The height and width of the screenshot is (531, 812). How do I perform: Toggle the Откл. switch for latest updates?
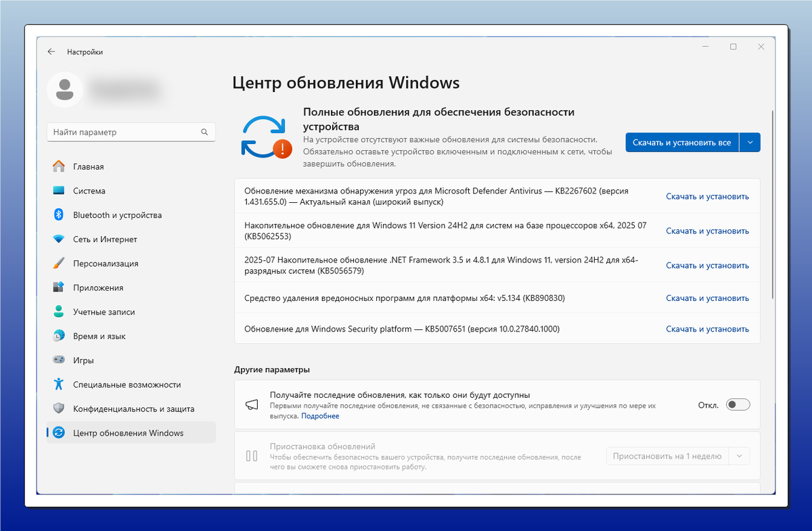click(x=738, y=405)
